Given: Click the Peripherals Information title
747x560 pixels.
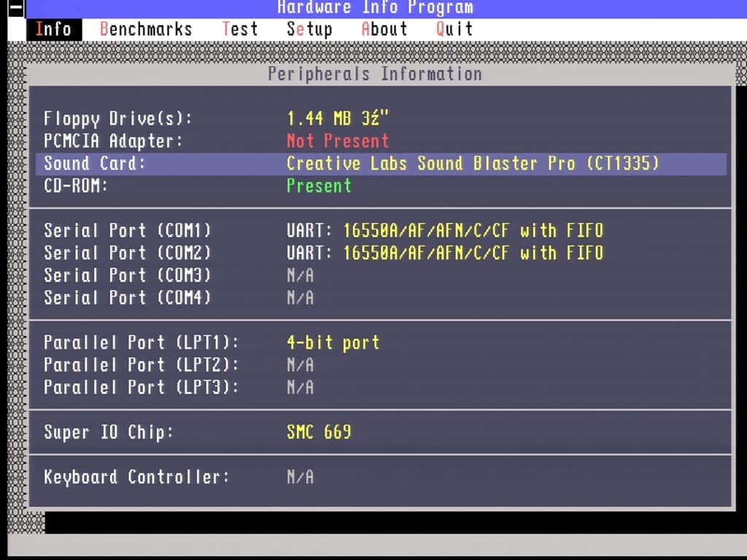Looking at the screenshot, I should pos(375,74).
